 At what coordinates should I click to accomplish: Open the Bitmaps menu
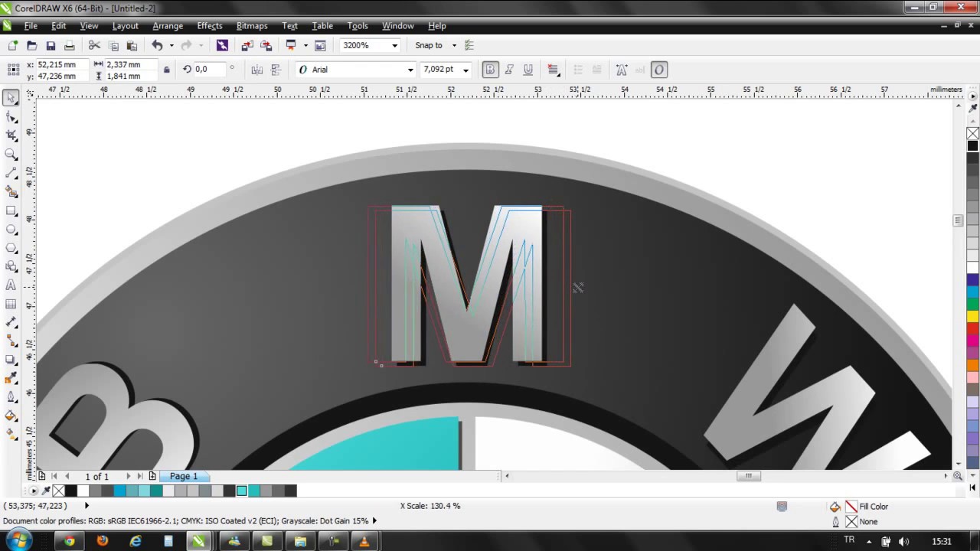tap(252, 26)
